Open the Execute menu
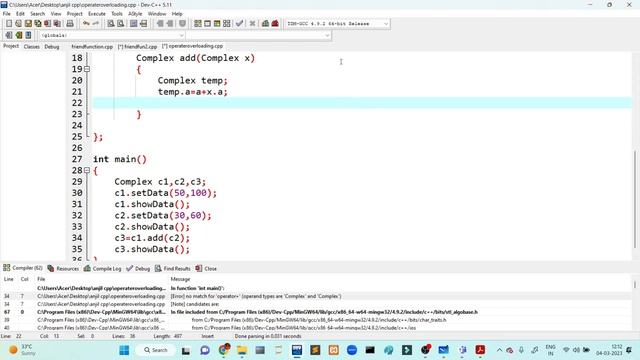640x360 pixels. [x=97, y=13]
